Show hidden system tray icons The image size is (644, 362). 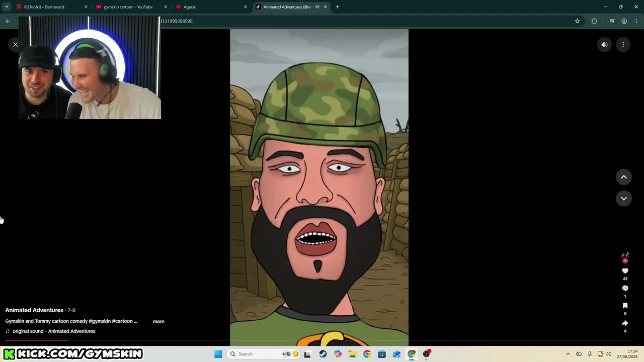coord(568,354)
